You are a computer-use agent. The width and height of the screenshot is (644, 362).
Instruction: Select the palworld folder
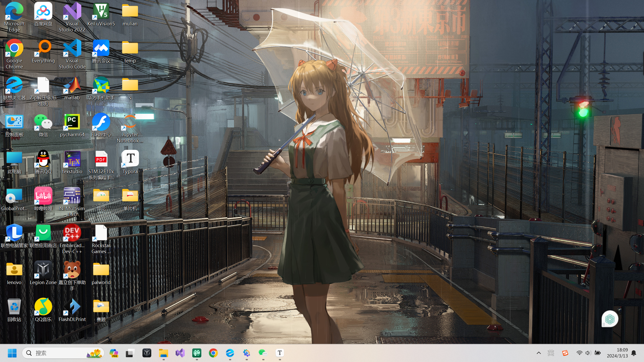101,273
